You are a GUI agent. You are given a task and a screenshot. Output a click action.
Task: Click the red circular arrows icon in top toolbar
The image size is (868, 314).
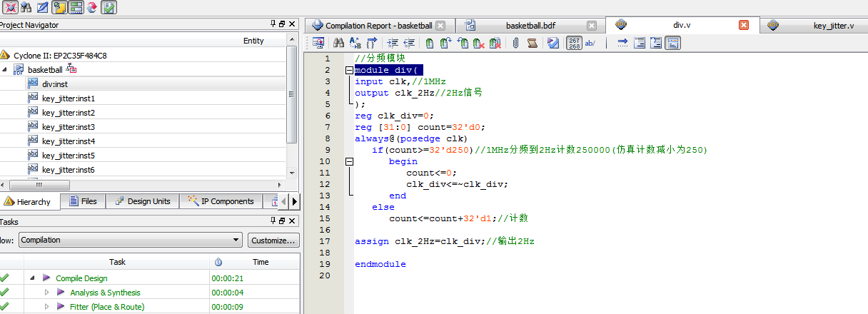click(x=92, y=8)
